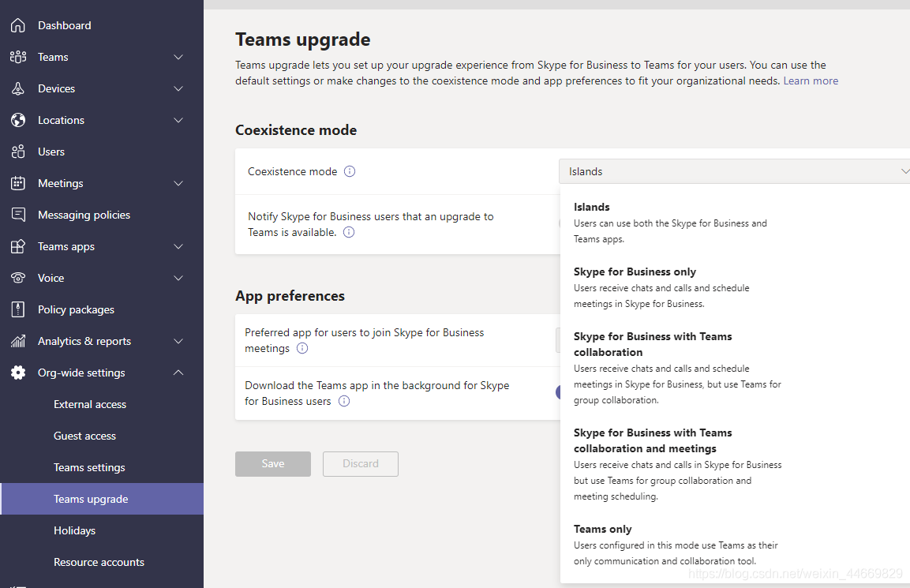Expand the Teams apps menu chevron
This screenshot has width=910, height=588.
click(x=178, y=246)
